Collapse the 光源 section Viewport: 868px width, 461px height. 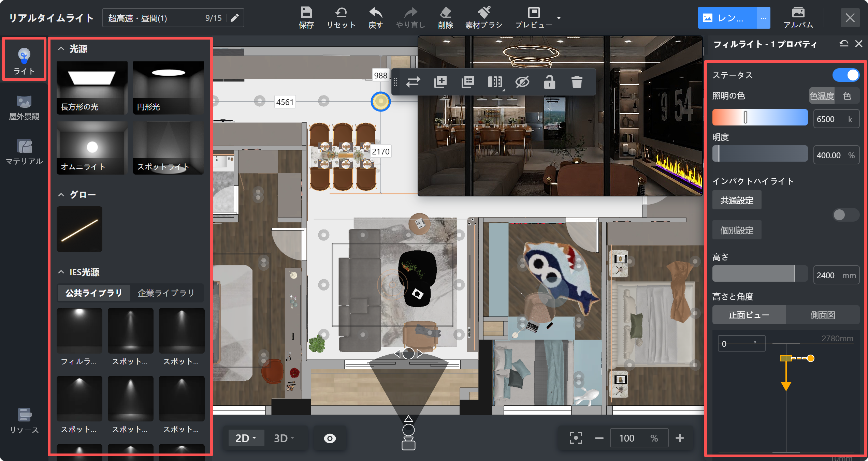coord(61,49)
